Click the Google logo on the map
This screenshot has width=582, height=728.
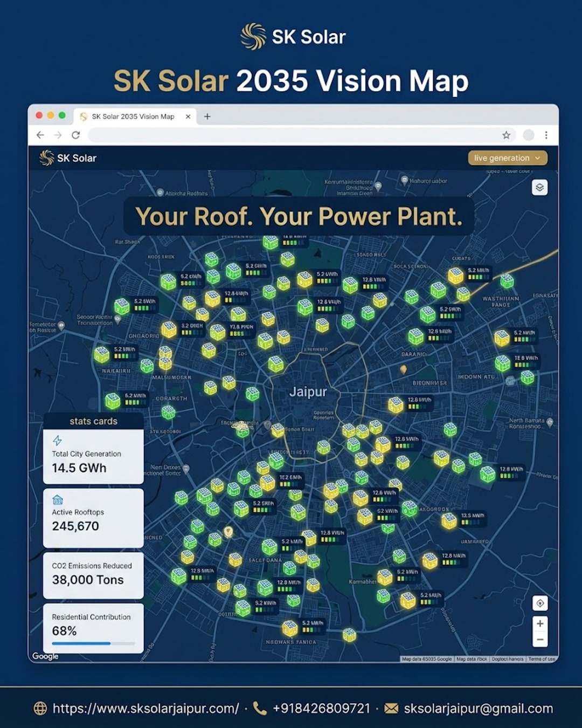[45, 656]
